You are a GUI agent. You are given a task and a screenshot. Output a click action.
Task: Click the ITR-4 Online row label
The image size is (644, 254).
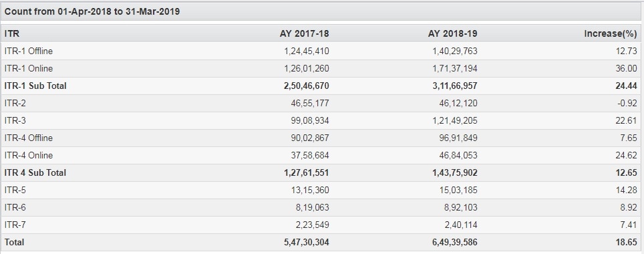click(28, 155)
